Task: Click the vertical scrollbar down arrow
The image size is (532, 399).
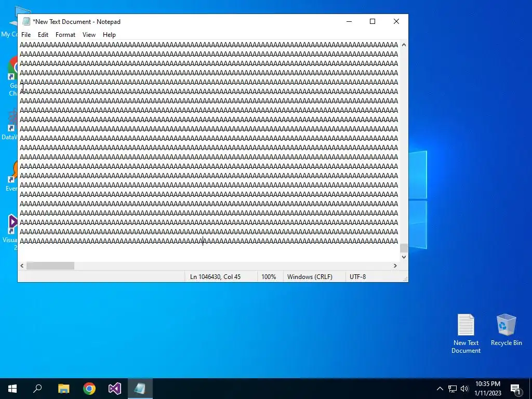Action: pyautogui.click(x=404, y=257)
